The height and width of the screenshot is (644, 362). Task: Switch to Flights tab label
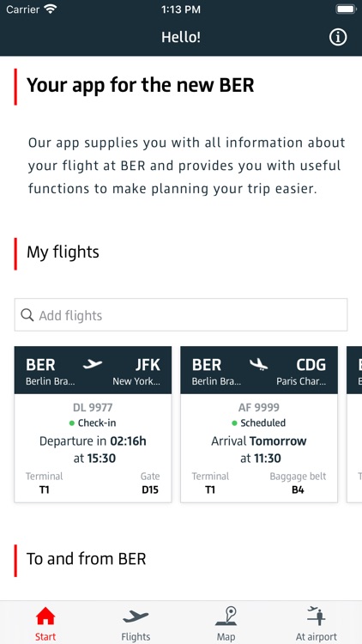click(136, 636)
